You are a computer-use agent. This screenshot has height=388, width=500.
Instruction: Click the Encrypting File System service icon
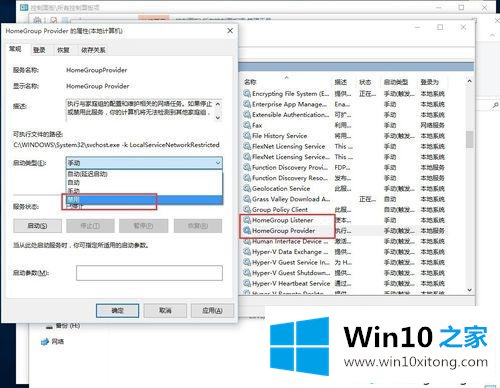click(x=247, y=94)
